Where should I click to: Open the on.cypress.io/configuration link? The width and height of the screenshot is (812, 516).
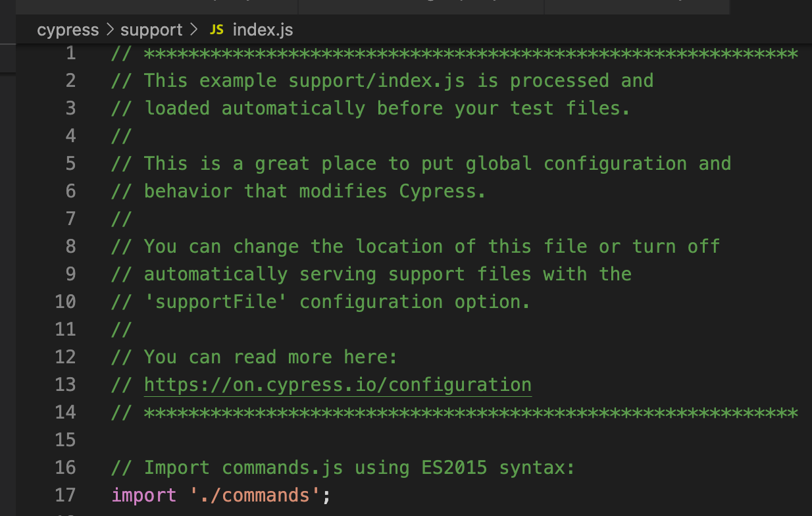click(337, 384)
